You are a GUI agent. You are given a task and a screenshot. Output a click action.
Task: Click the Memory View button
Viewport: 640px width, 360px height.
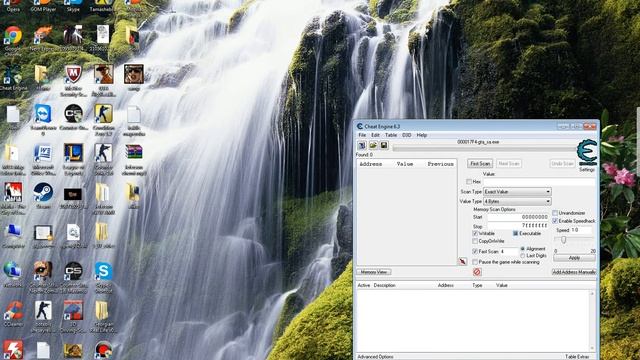click(x=374, y=272)
